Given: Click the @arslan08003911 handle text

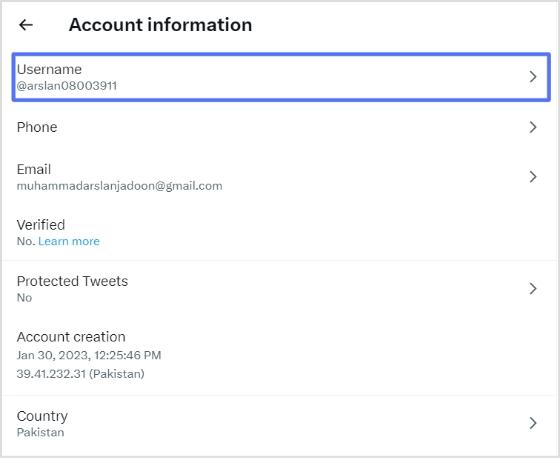Looking at the screenshot, I should pyautogui.click(x=67, y=86).
